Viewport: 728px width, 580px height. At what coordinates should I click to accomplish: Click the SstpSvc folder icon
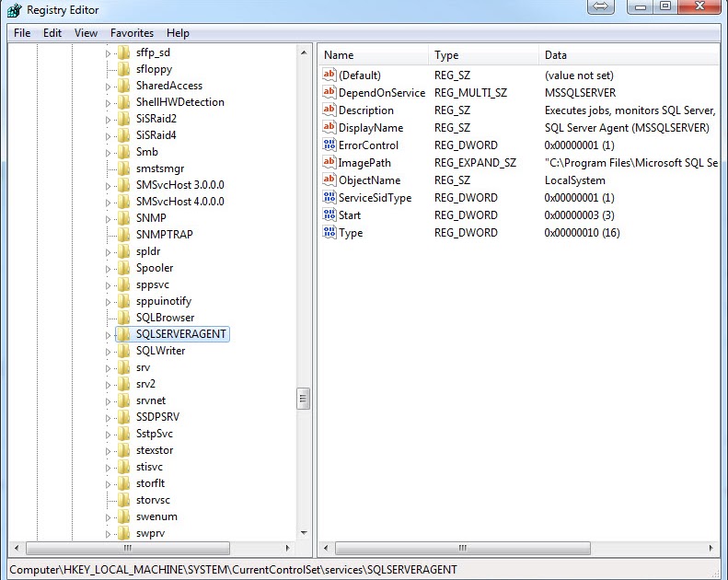tap(123, 434)
